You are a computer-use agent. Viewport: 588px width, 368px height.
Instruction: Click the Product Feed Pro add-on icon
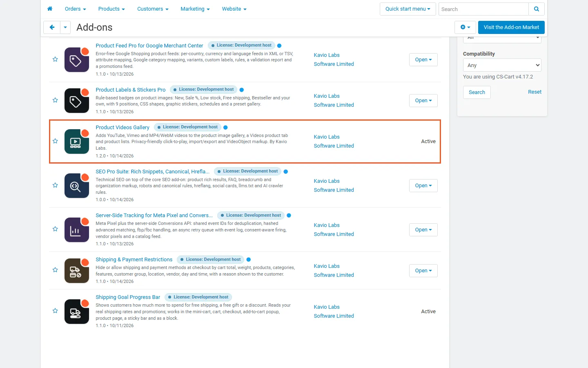click(77, 60)
